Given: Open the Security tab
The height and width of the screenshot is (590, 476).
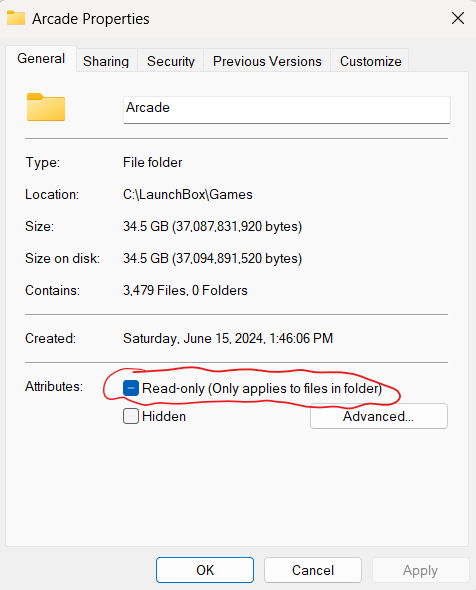Looking at the screenshot, I should (x=171, y=61).
